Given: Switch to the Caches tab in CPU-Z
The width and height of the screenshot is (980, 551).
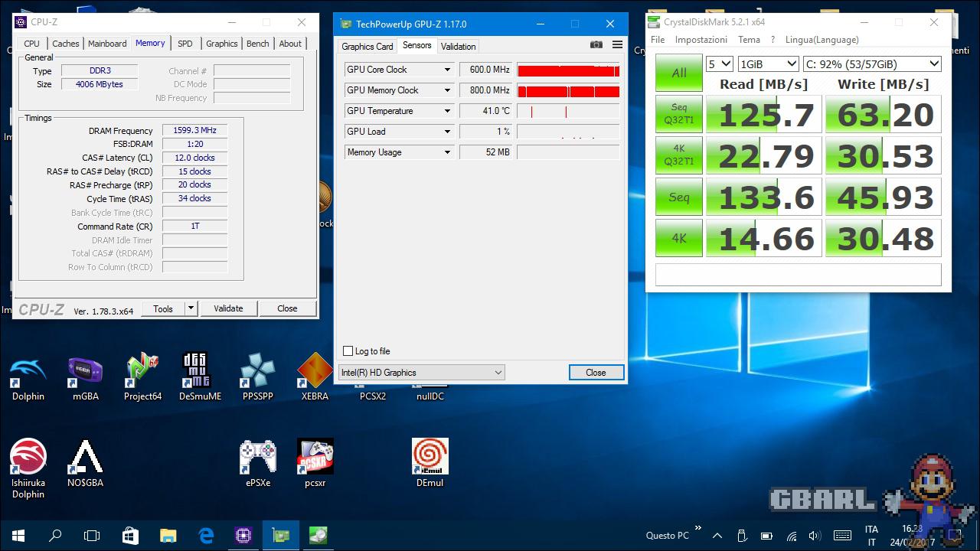Looking at the screenshot, I should (x=65, y=44).
